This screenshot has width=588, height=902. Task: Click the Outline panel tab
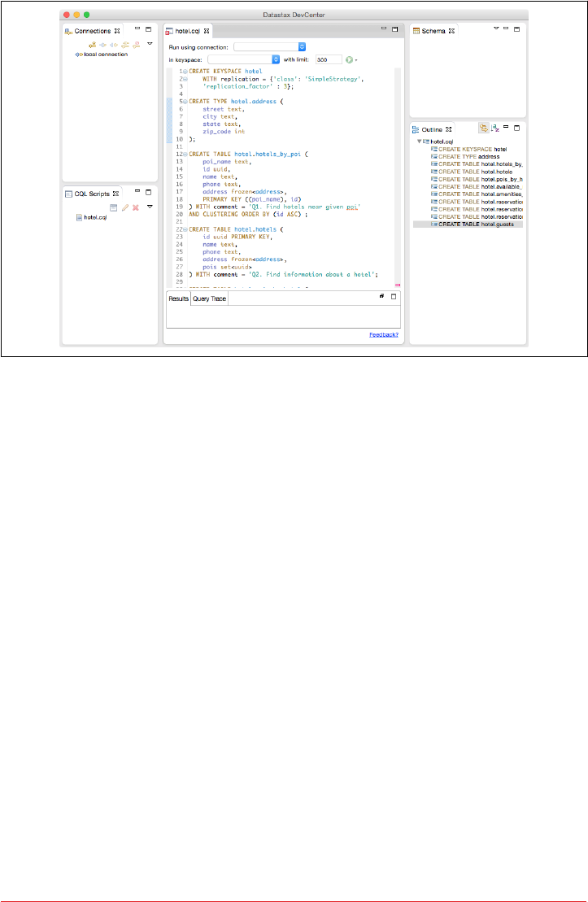[432, 129]
